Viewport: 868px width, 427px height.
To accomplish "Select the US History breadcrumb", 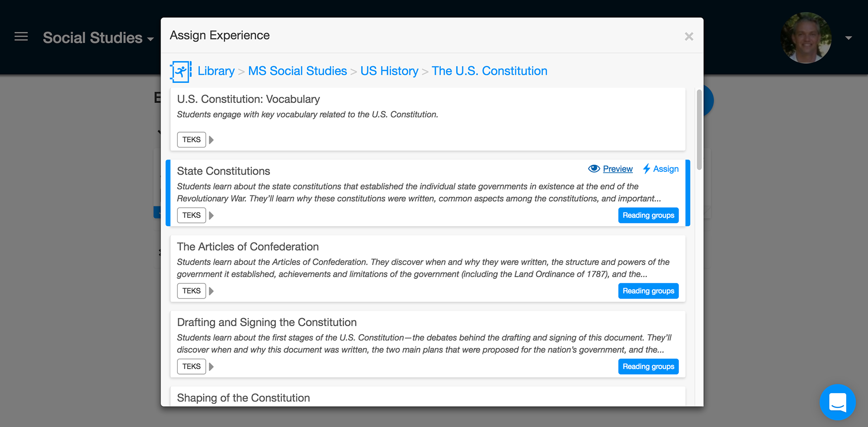I will point(389,71).
